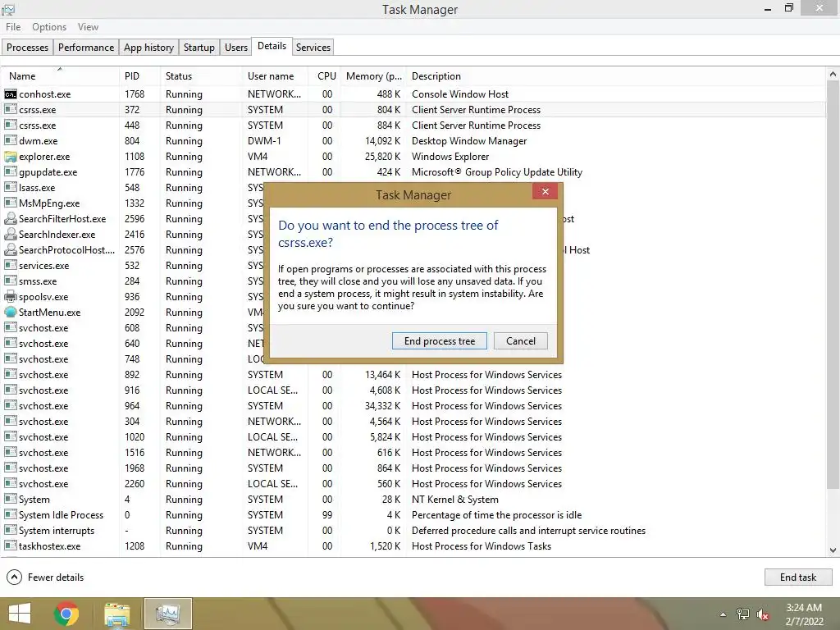Click the StartMenu.exe globe icon

[x=10, y=312]
